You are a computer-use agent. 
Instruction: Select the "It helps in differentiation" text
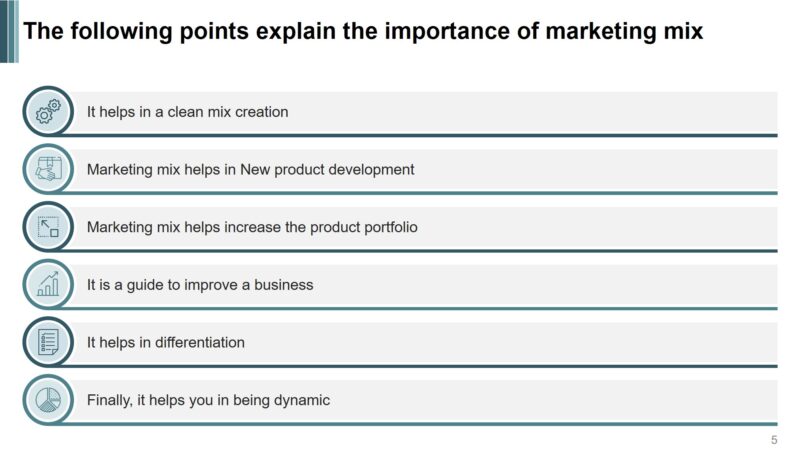click(x=166, y=342)
